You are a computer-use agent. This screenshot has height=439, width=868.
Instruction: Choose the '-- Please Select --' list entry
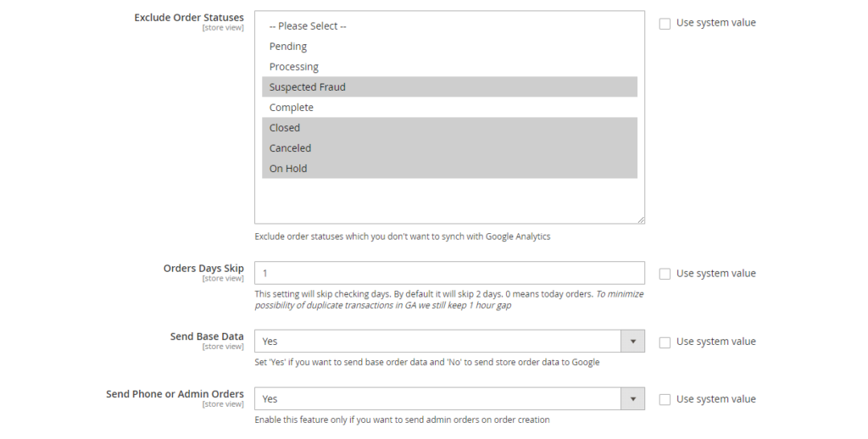tap(308, 26)
